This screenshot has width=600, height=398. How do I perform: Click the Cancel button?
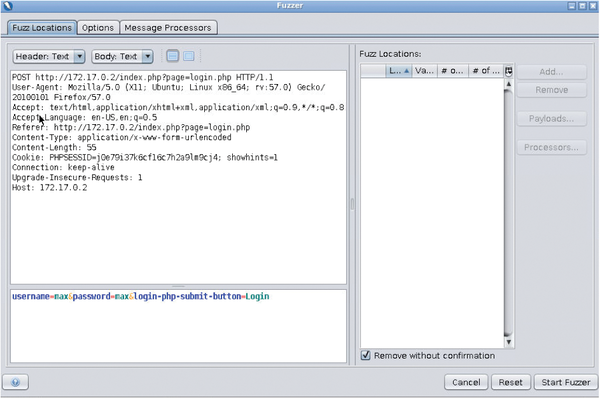pos(466,382)
